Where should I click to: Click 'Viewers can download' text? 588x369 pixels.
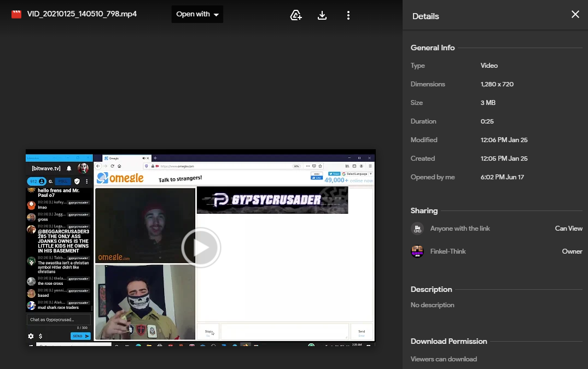444,359
